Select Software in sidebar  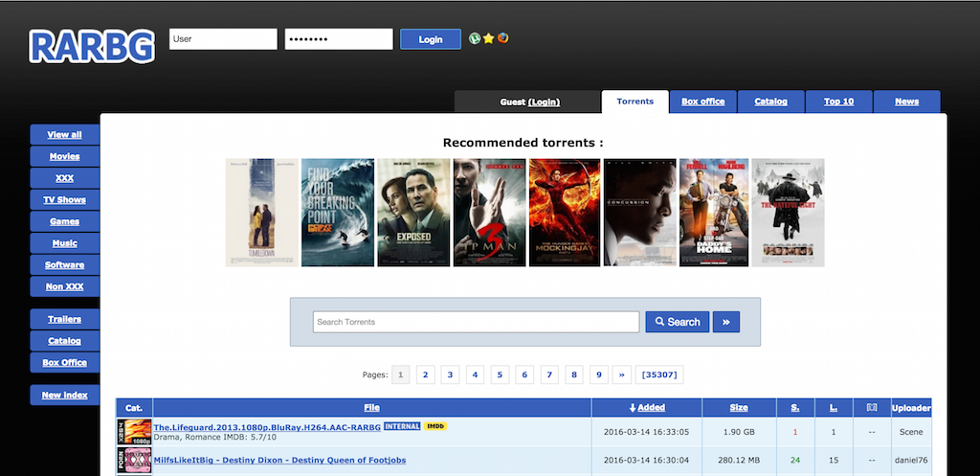tap(64, 264)
